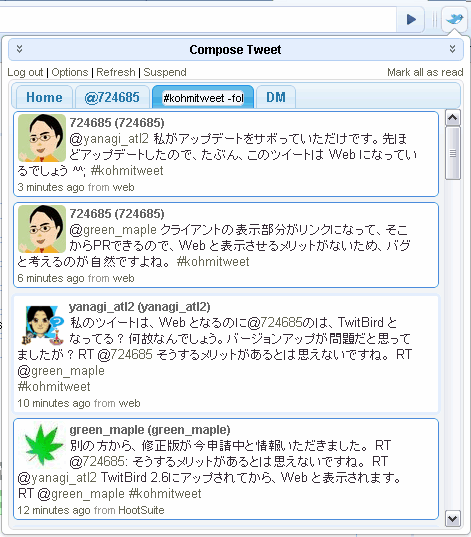This screenshot has height=537, width=471.
Task: Refresh the tweet timeline
Action: (x=116, y=72)
